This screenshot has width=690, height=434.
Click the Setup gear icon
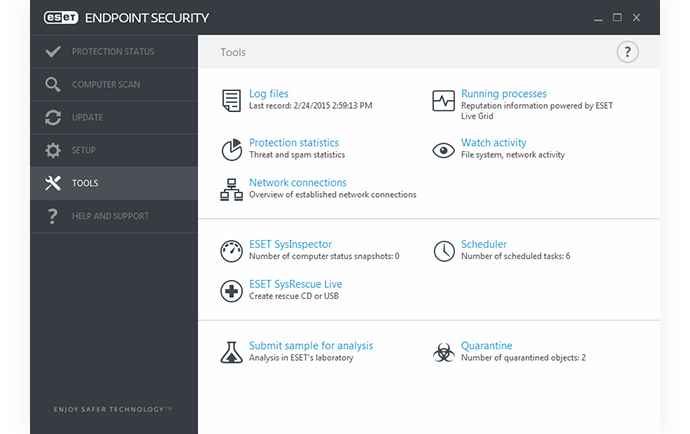click(53, 151)
